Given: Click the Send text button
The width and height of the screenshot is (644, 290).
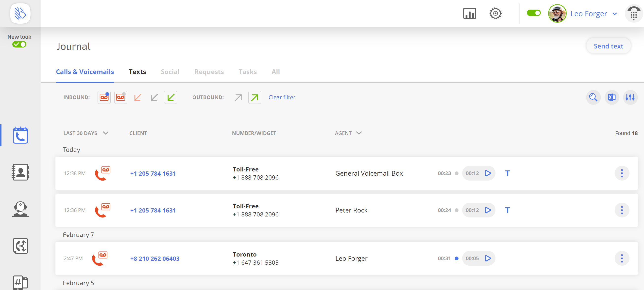Looking at the screenshot, I should tap(608, 46).
